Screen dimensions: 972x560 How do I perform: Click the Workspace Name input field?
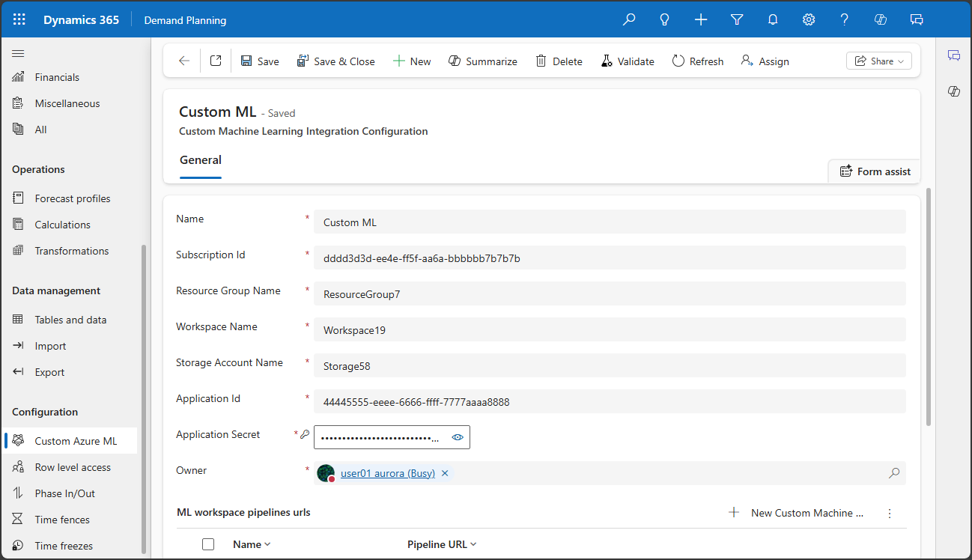[609, 329]
